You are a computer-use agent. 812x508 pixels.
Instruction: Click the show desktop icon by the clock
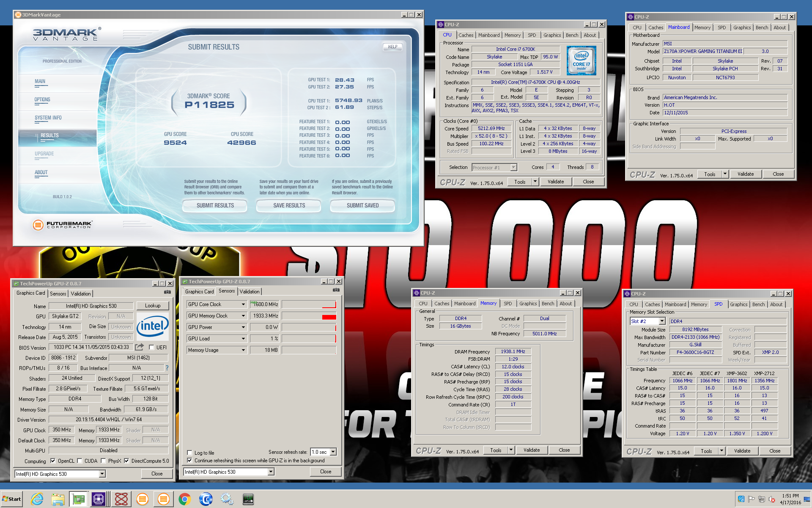(807, 500)
